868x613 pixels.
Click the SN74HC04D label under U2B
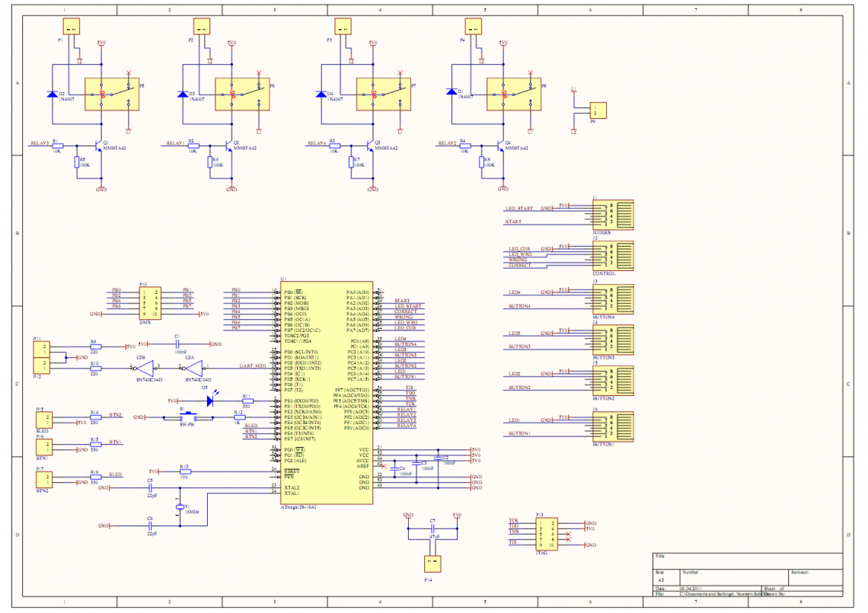[149, 380]
